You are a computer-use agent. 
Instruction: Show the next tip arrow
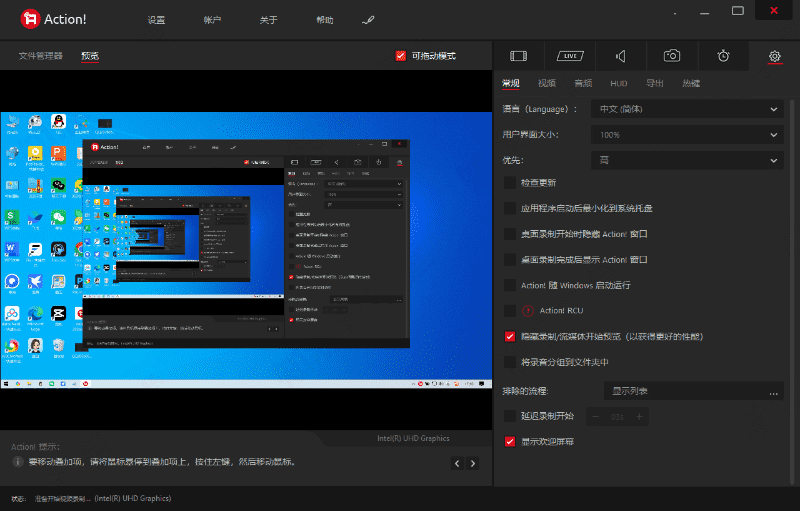[473, 464]
